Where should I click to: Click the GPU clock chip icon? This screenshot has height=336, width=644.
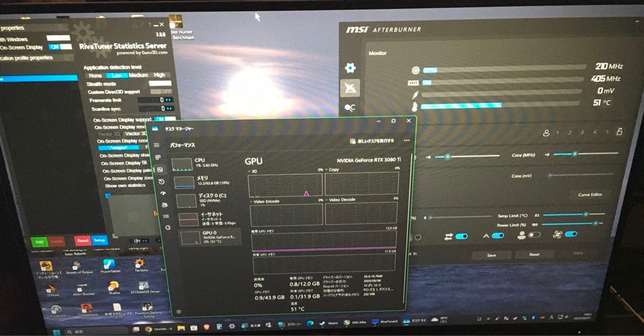click(416, 70)
